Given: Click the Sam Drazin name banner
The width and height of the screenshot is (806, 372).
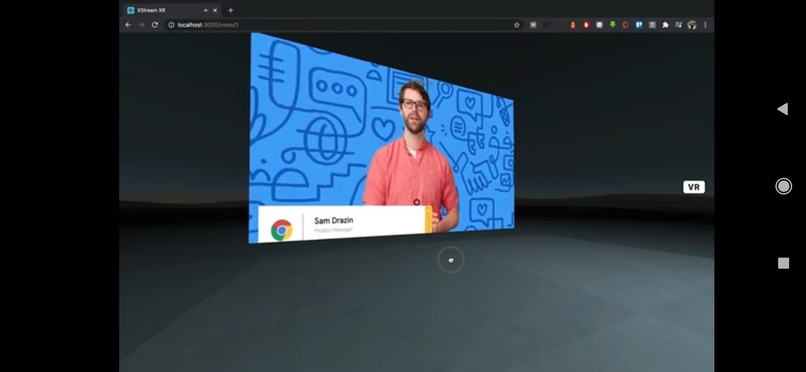Looking at the screenshot, I should [x=345, y=223].
